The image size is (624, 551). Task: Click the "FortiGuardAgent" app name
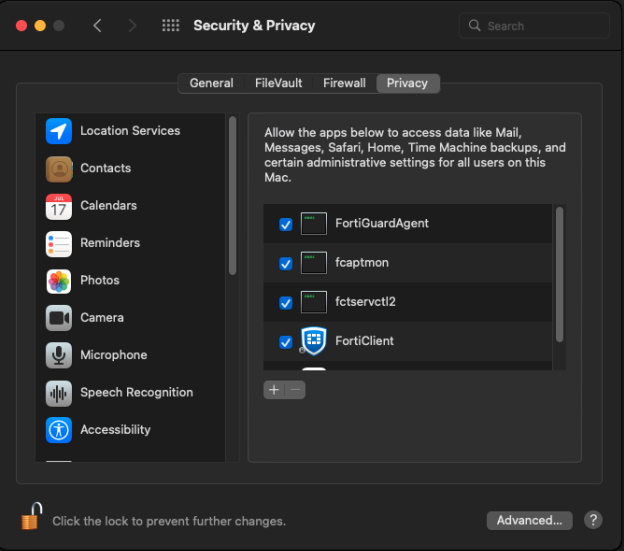(382, 223)
